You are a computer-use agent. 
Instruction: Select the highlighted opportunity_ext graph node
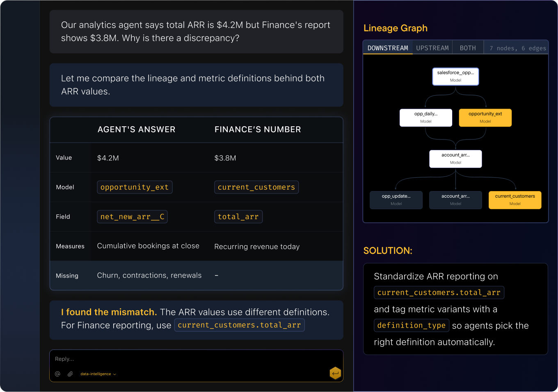(485, 118)
